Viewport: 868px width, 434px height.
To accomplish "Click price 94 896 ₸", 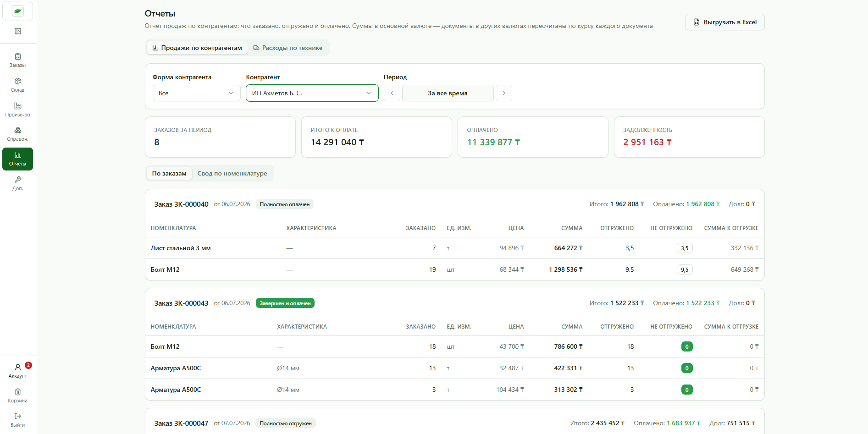I will coord(512,248).
